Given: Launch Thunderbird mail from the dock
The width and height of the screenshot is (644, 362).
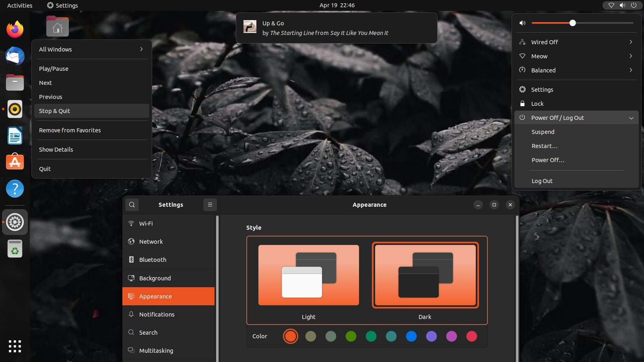Looking at the screenshot, I should click(14, 56).
